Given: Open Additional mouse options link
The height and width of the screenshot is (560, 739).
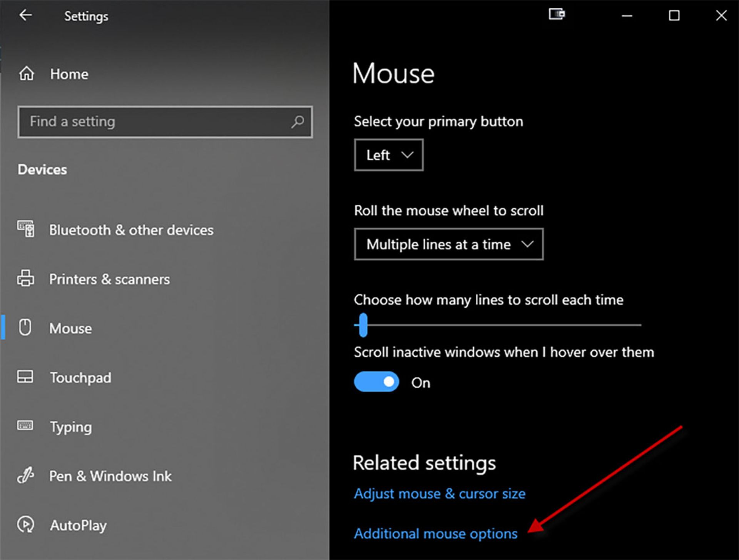Looking at the screenshot, I should click(435, 534).
